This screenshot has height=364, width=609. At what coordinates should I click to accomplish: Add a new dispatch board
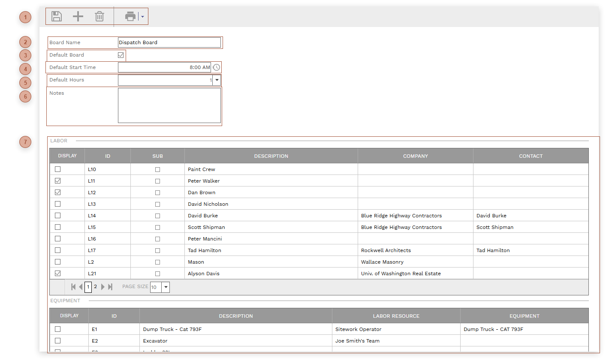[78, 16]
